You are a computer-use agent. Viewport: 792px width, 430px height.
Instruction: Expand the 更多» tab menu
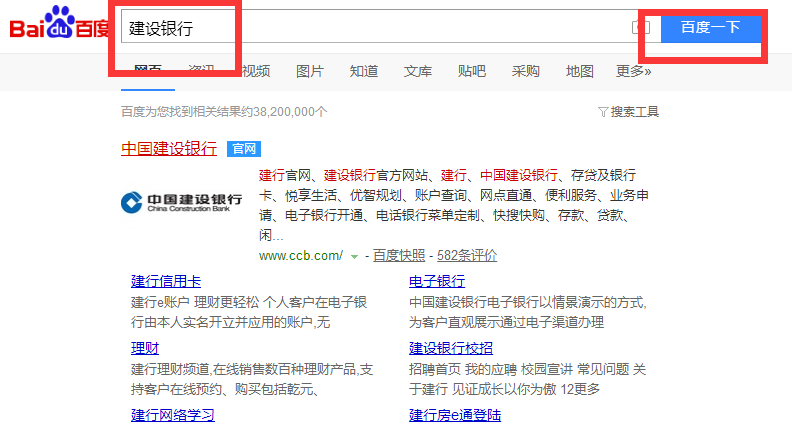click(x=633, y=71)
